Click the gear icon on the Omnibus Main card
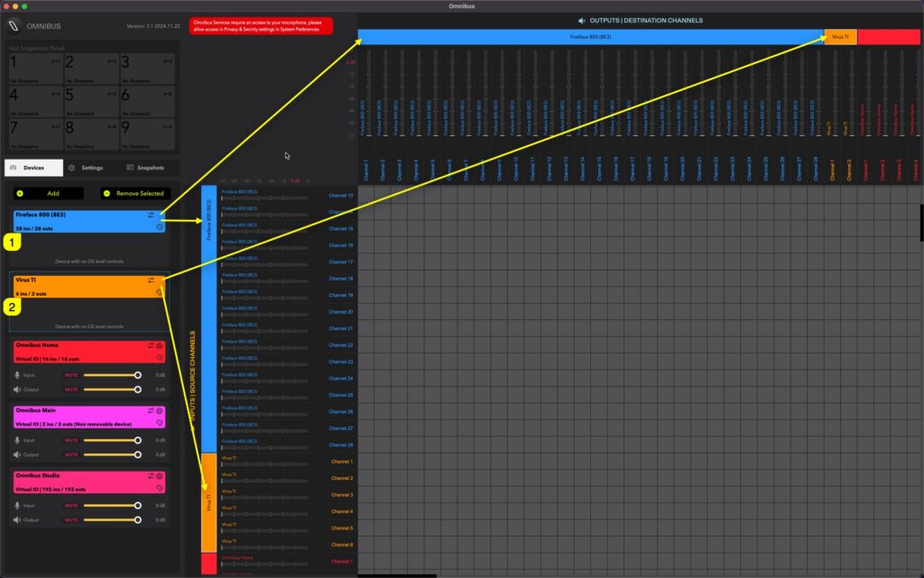Screen dimensions: 924x578 (159, 410)
